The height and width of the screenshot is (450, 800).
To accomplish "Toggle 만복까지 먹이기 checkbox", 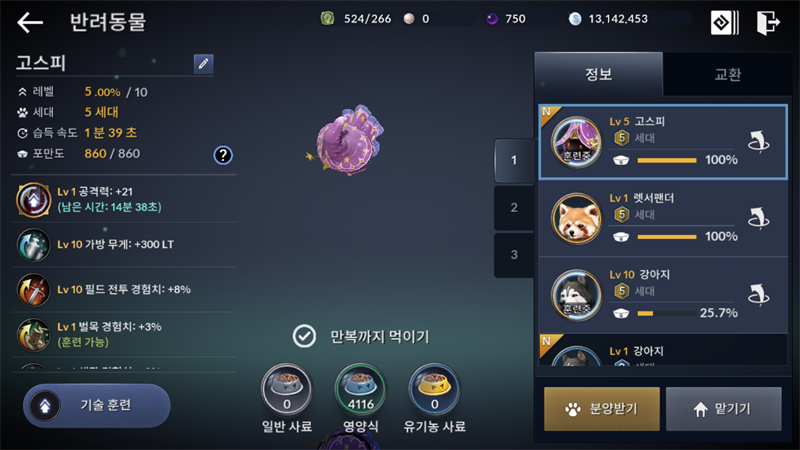I will [304, 336].
